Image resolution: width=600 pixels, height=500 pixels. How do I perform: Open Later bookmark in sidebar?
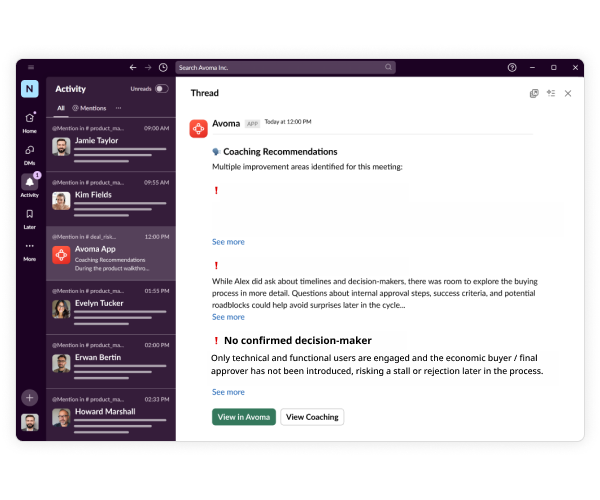(29, 218)
